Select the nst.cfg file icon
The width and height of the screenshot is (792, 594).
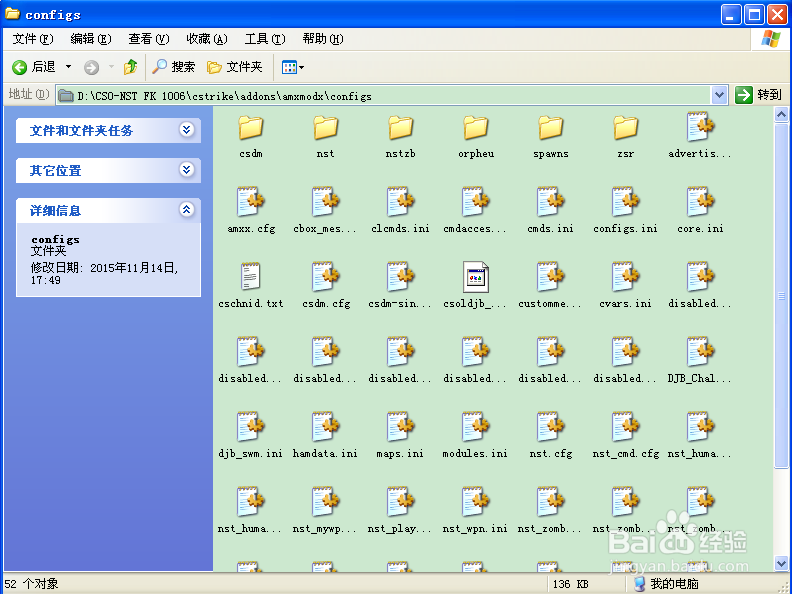coord(551,427)
